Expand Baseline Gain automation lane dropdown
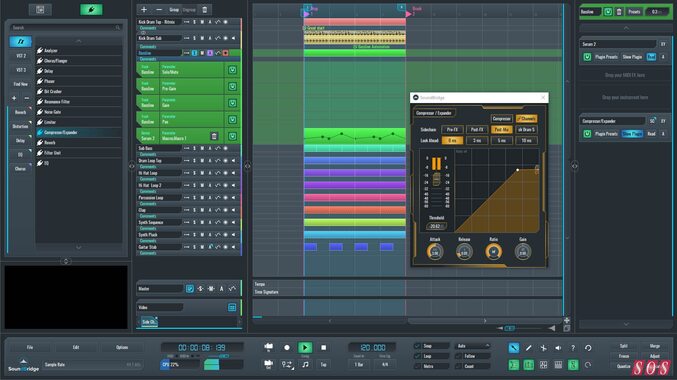 coord(232,103)
